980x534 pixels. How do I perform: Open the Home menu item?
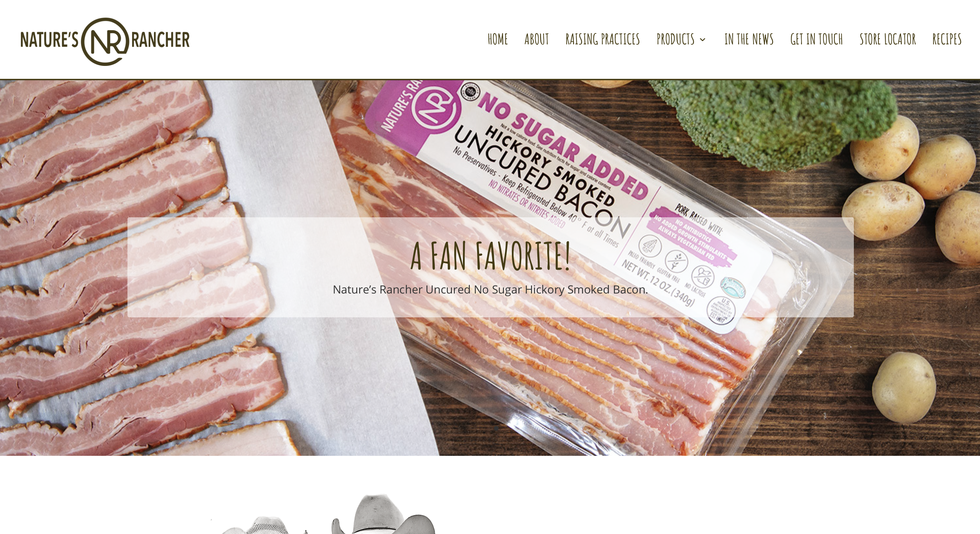pyautogui.click(x=498, y=39)
